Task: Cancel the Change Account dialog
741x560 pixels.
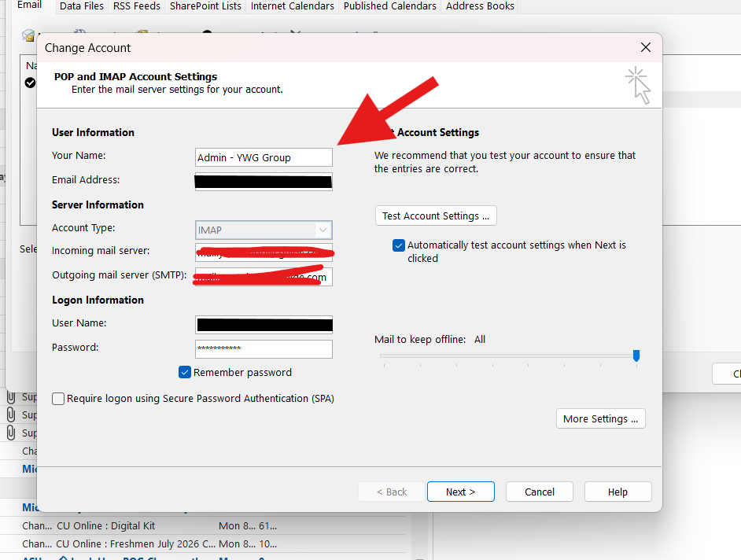Action: coord(539,492)
